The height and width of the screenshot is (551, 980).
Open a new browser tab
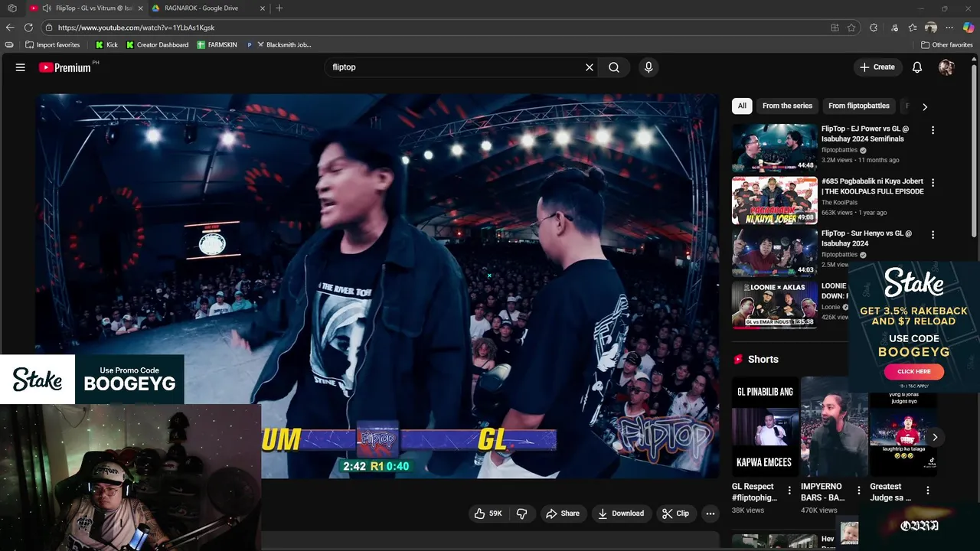[x=279, y=8]
